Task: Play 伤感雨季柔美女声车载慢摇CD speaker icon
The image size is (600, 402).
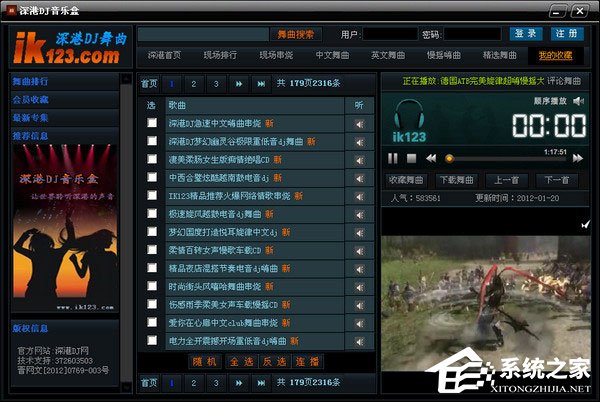Action: 359,306
